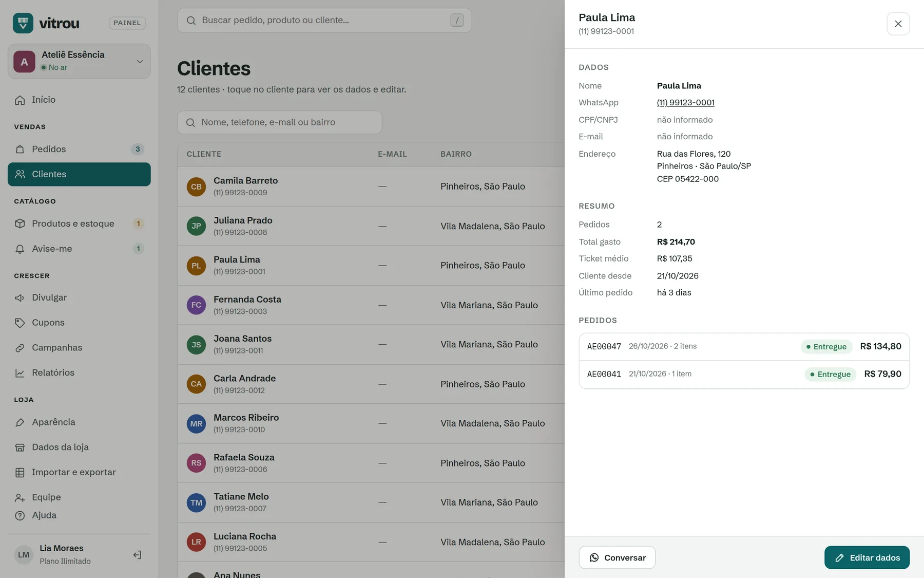Click the Ajuda question mark icon
Viewport: 924px width, 578px height.
(x=20, y=515)
